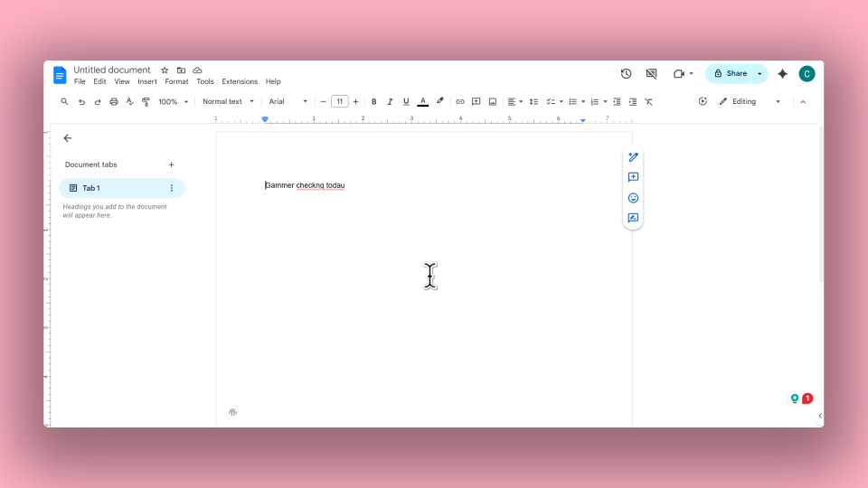This screenshot has width=868, height=488.
Task: Add comment from the side margin panel
Action: point(633,177)
